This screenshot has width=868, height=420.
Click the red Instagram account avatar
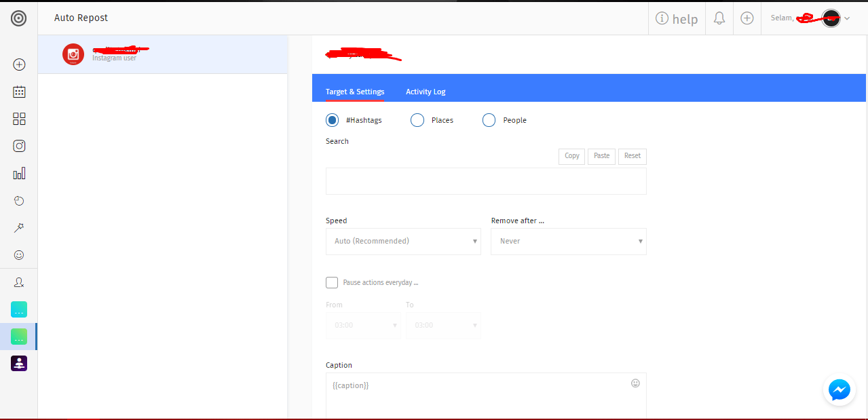tap(73, 54)
